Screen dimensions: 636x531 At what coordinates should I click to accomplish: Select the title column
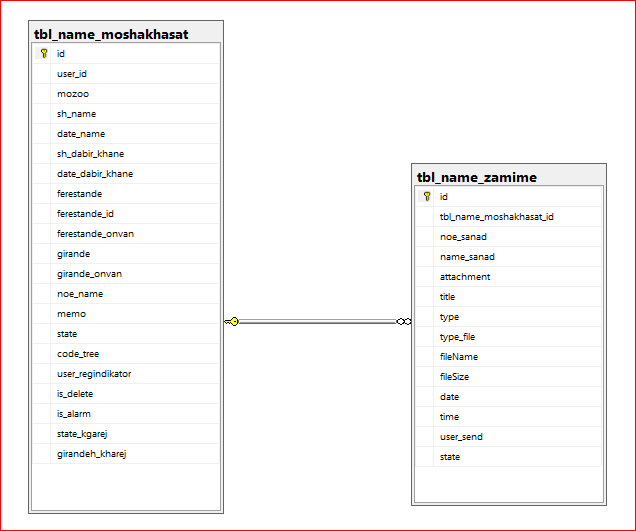coord(509,297)
